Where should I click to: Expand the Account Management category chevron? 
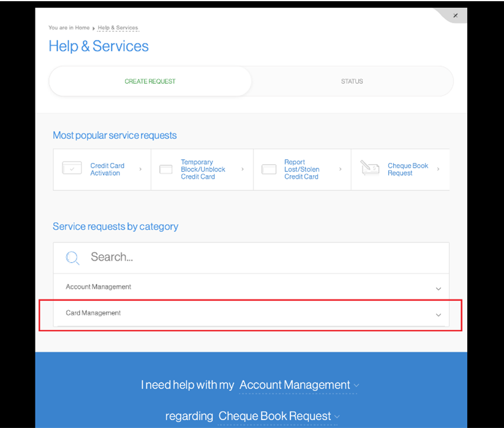coord(438,288)
